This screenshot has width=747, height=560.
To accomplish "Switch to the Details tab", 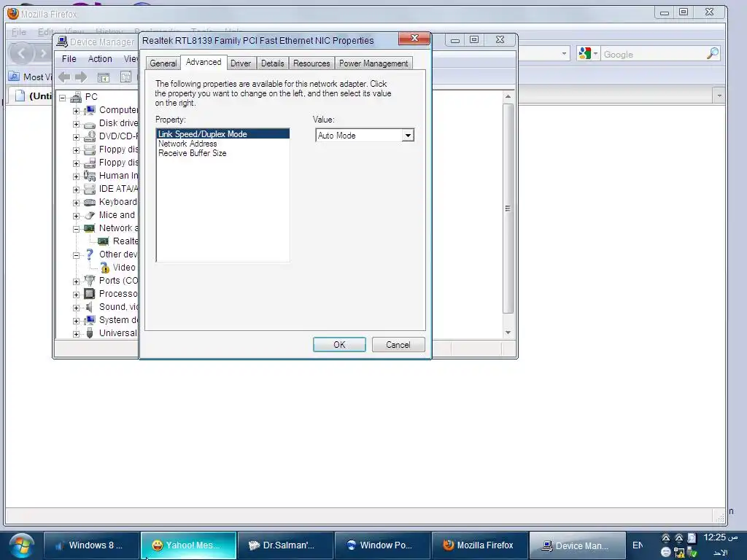I will pyautogui.click(x=273, y=63).
